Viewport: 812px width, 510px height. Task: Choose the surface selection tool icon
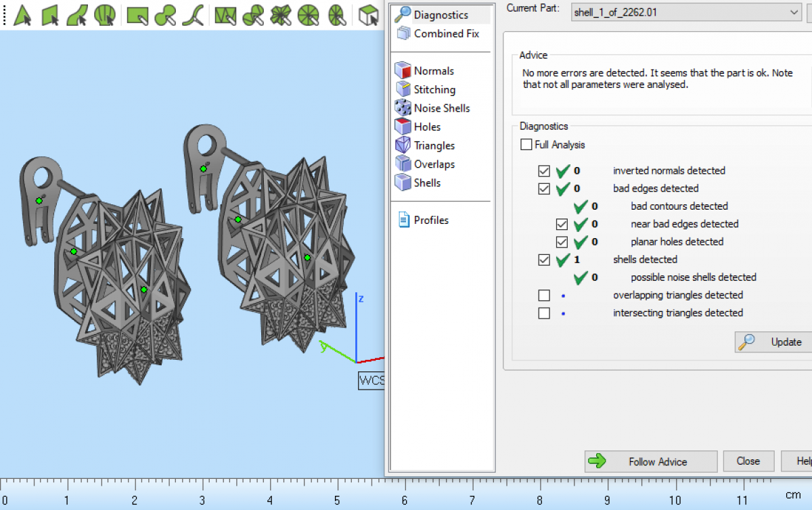click(x=77, y=14)
